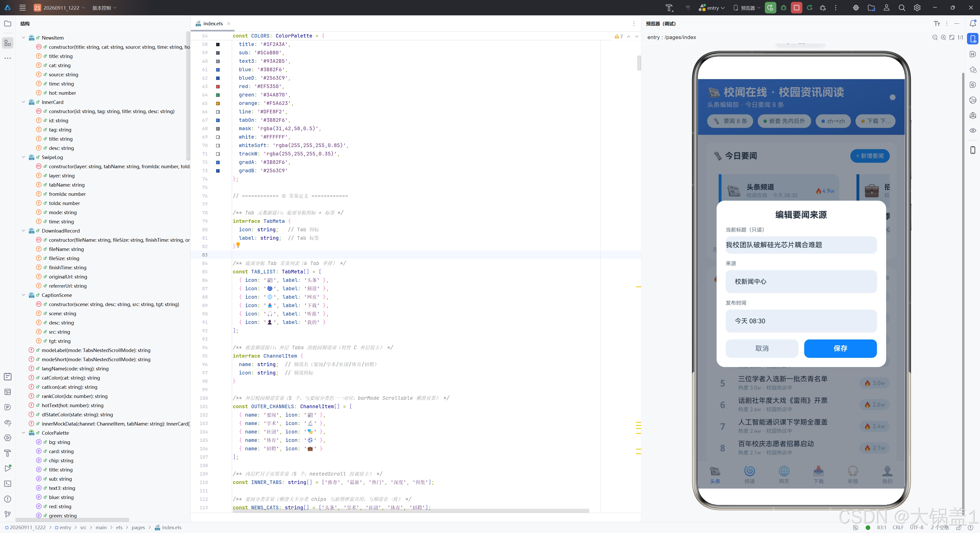The width and height of the screenshot is (980, 533).
Task: Click the 7 warnings indicator in the editor
Action: (x=618, y=37)
